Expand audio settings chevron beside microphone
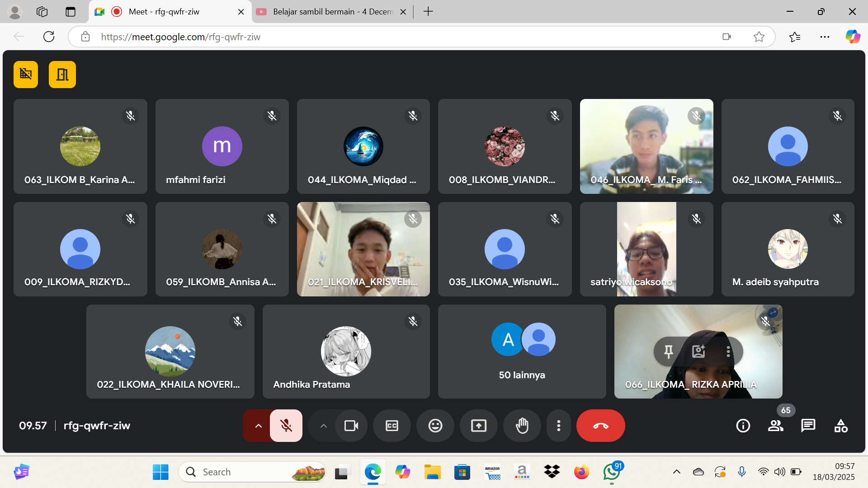868x488 pixels. coord(258,426)
